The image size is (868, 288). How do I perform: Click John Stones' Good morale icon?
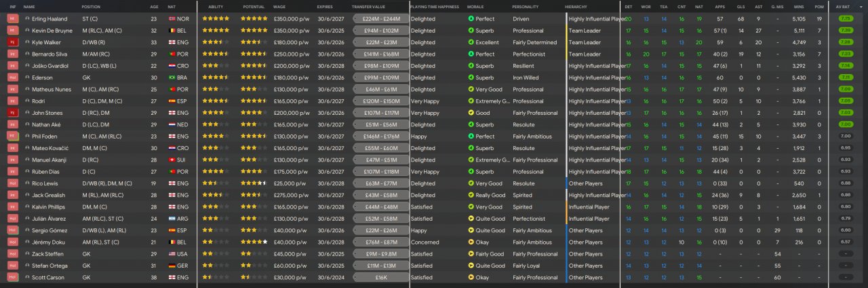pos(471,113)
